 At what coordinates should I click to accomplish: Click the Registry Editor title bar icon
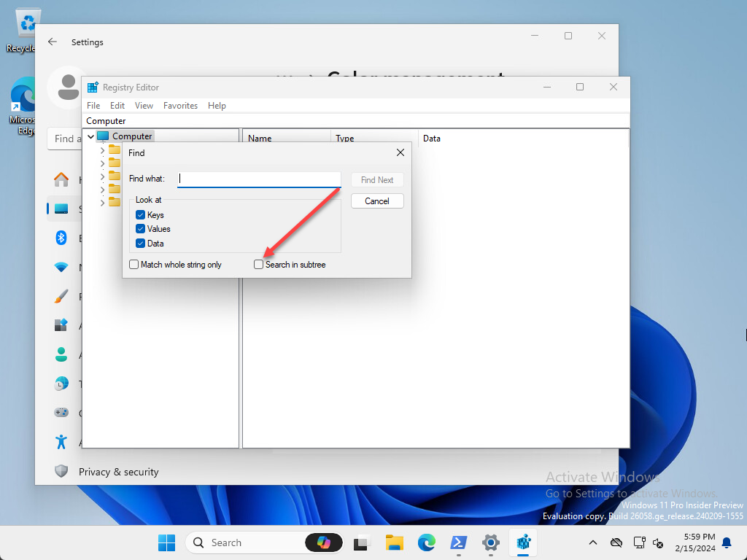[x=93, y=87]
